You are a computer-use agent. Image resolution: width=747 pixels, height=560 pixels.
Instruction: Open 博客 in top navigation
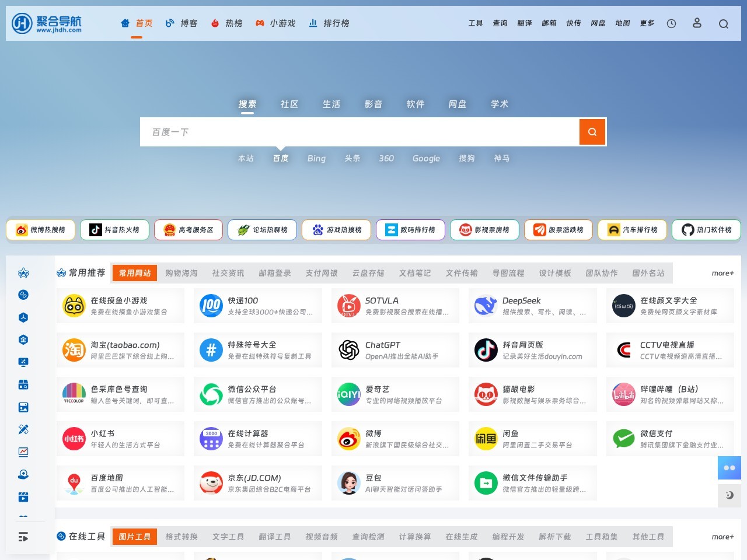[181, 23]
